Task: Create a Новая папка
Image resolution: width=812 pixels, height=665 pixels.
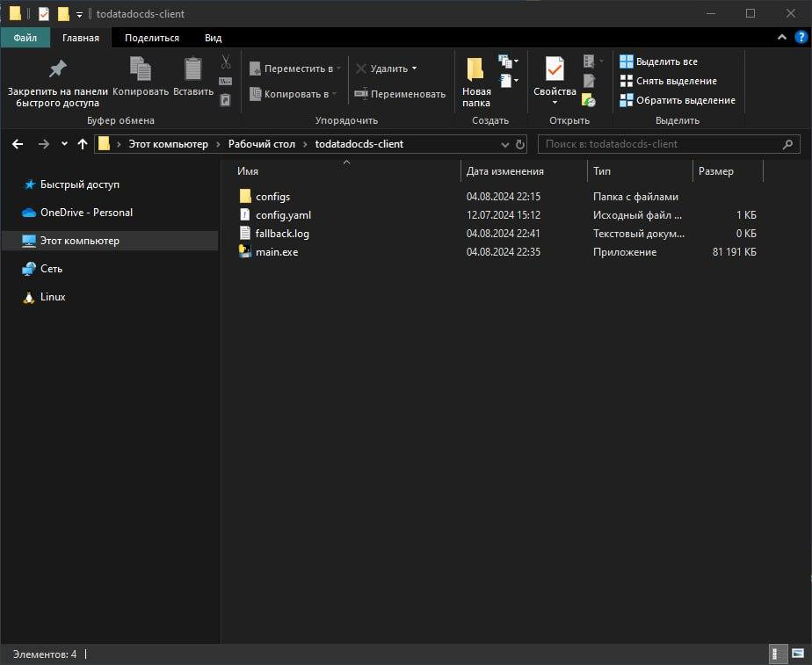Action: pyautogui.click(x=476, y=83)
